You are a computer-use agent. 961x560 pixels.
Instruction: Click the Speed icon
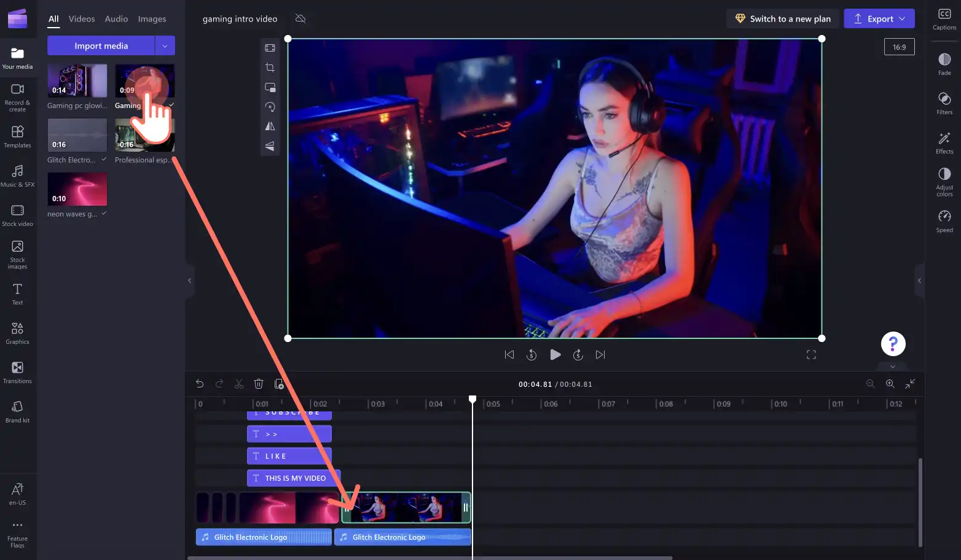tap(944, 221)
